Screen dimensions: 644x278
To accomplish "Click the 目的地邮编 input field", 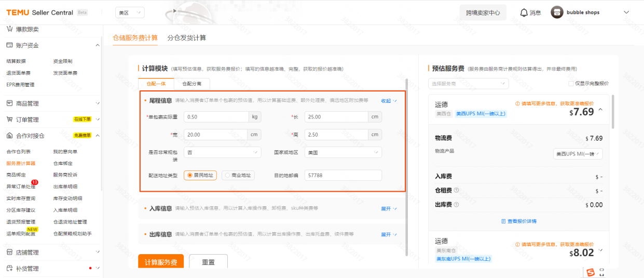I will [342, 176].
